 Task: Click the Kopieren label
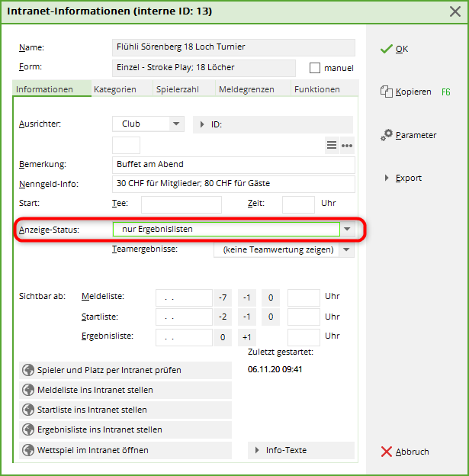click(x=413, y=92)
